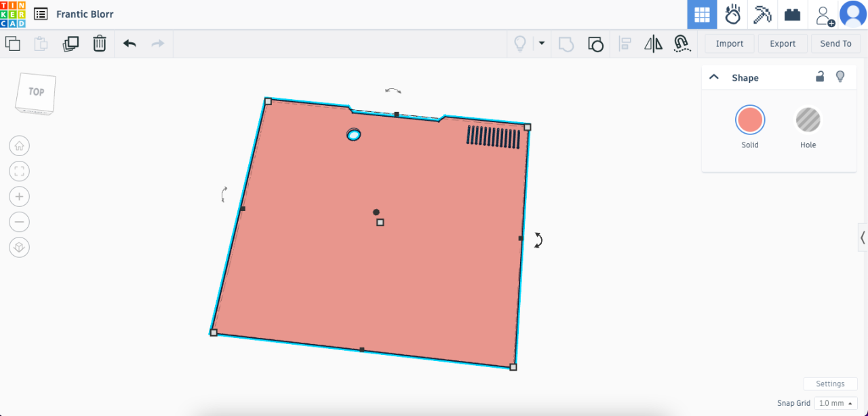Open the designs list icon
868x416 pixels.
coord(41,14)
